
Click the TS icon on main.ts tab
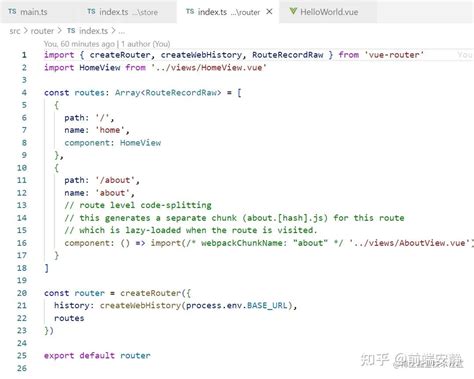tap(12, 12)
